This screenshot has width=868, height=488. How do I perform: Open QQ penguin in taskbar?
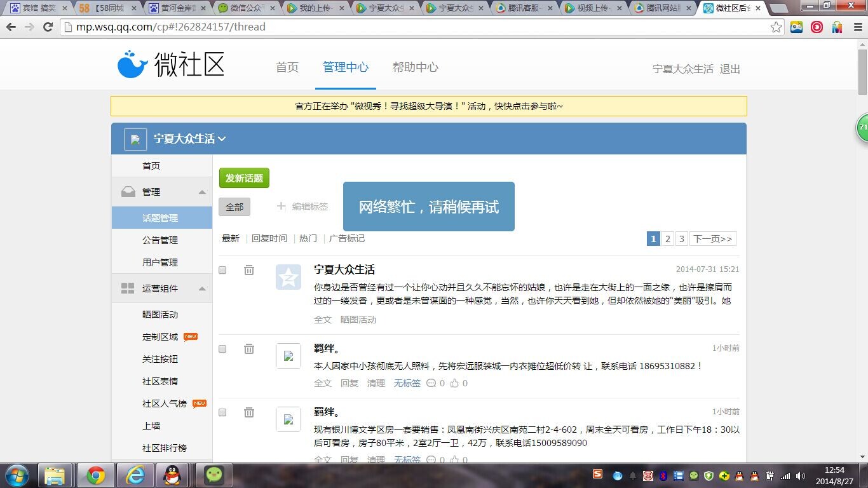pyautogui.click(x=172, y=475)
